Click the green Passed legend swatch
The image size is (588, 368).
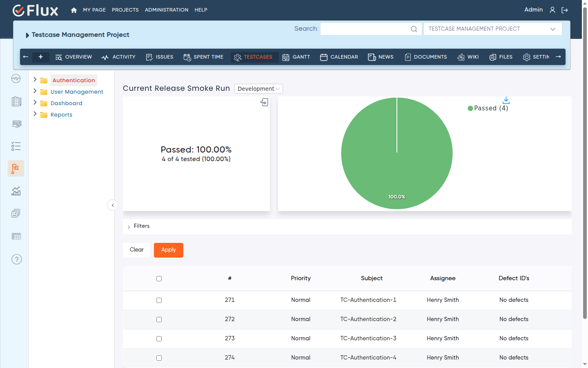click(x=470, y=108)
